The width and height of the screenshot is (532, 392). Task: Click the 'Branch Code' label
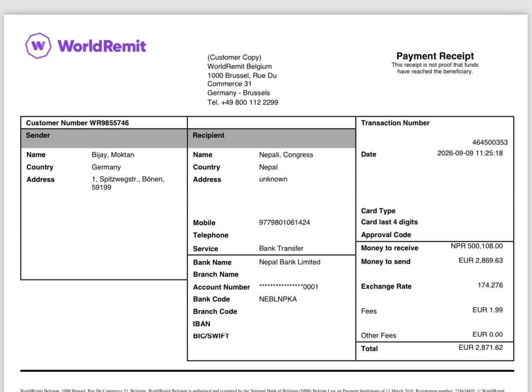[x=215, y=312]
